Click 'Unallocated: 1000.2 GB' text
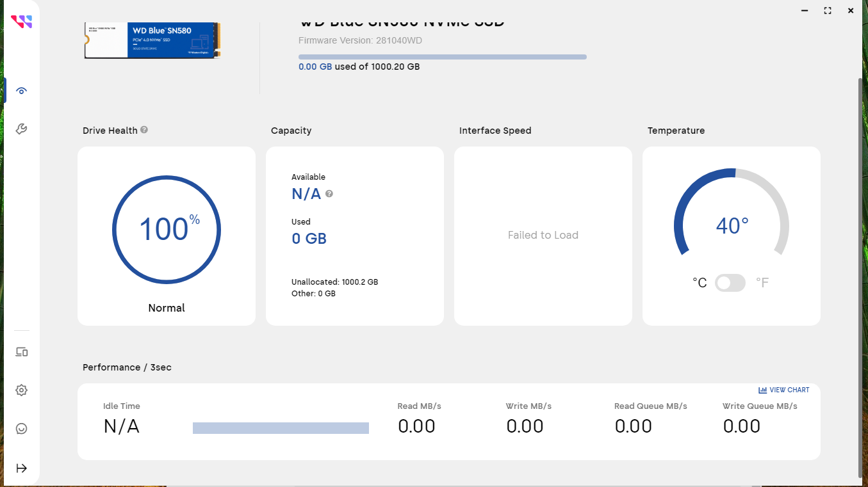Image resolution: width=868 pixels, height=487 pixels. click(334, 282)
